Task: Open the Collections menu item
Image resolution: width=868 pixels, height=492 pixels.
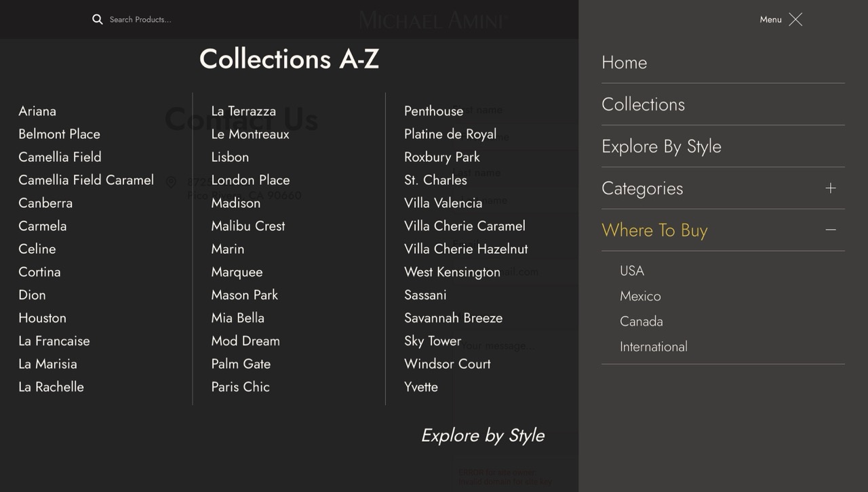Action: tap(643, 104)
